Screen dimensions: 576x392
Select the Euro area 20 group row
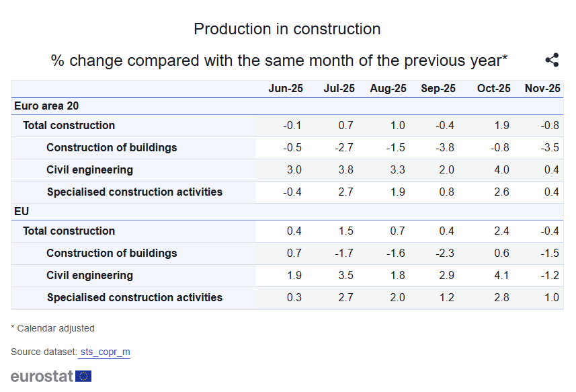[47, 106]
